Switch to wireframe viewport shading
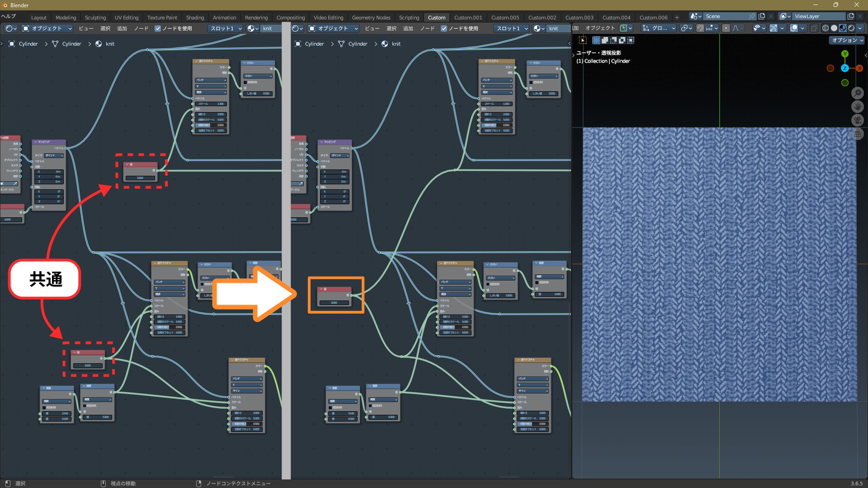Image resolution: width=868 pixels, height=488 pixels. coord(826,28)
